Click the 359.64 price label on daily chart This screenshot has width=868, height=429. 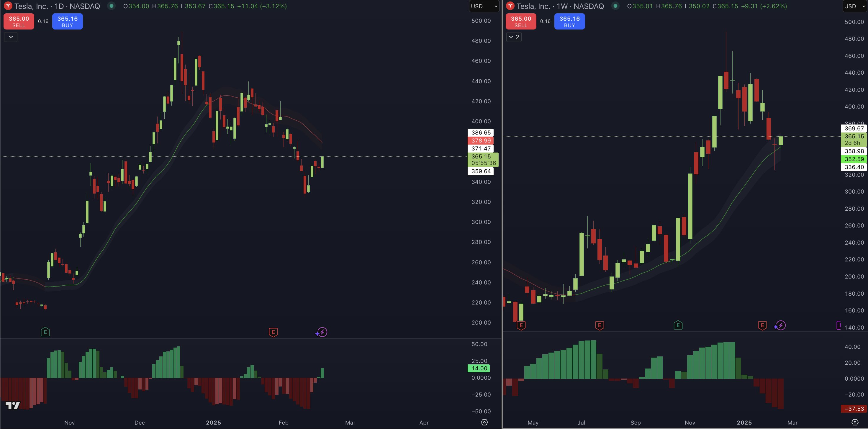pos(481,171)
